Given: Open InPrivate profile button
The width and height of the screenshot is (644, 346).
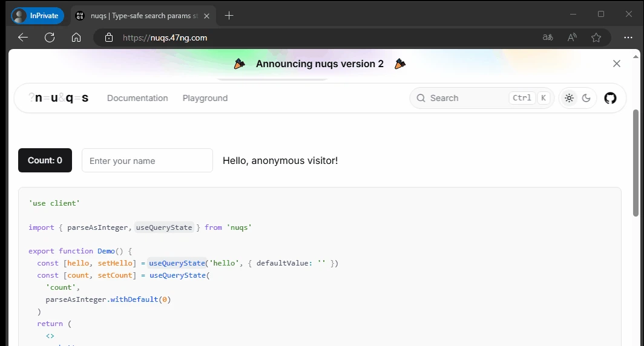Looking at the screenshot, I should 38,16.
